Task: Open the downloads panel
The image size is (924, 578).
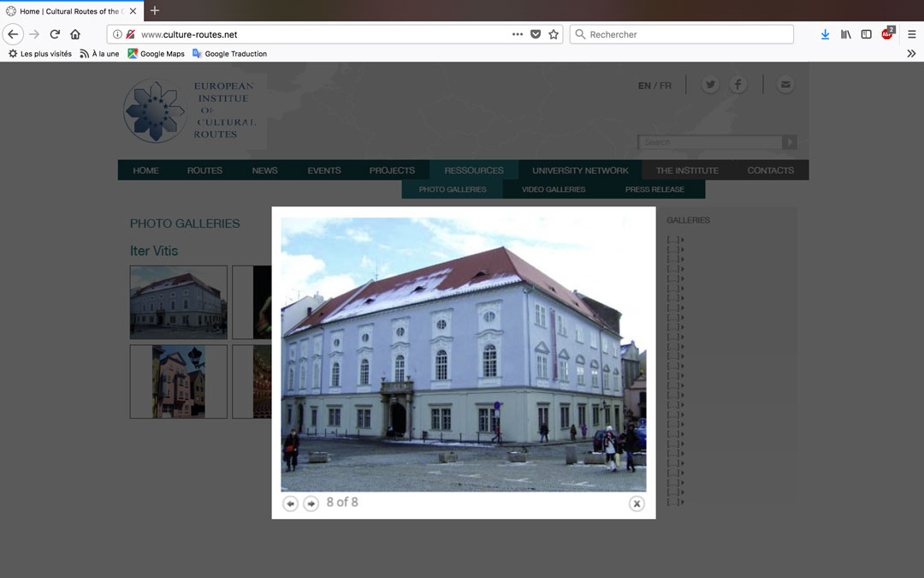Action: [825, 34]
